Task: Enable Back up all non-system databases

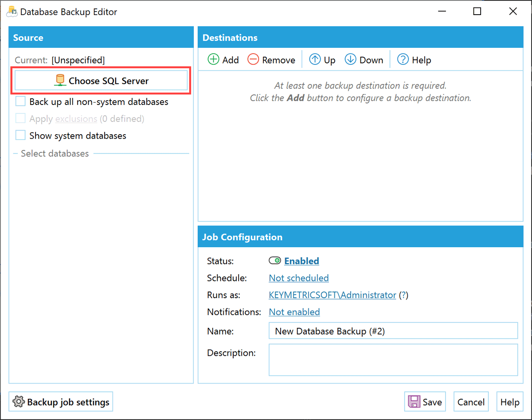Action: (x=20, y=101)
